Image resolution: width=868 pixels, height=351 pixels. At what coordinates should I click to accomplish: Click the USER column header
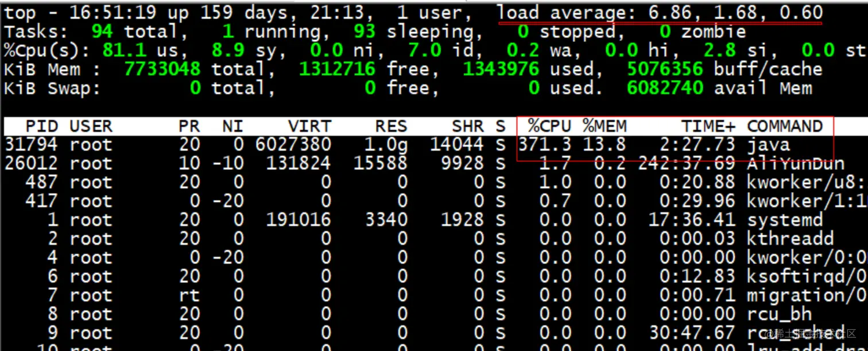pyautogui.click(x=91, y=126)
